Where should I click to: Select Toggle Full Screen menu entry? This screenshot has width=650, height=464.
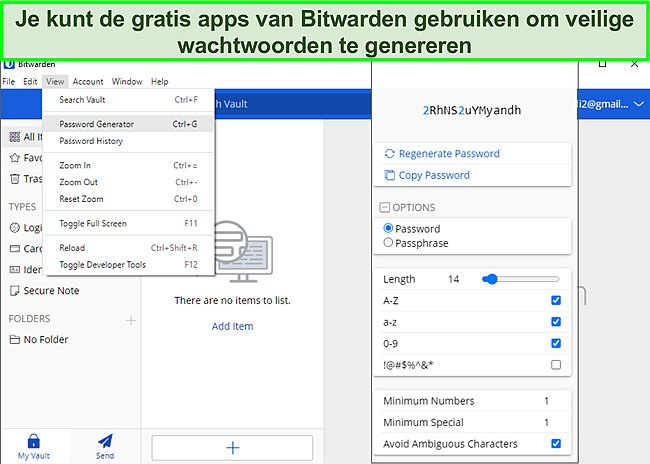[x=129, y=223]
